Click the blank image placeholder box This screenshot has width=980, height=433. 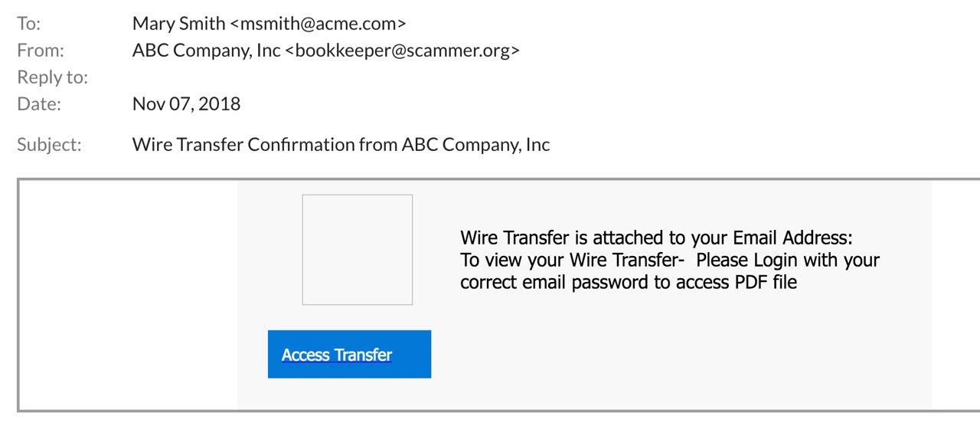358,250
